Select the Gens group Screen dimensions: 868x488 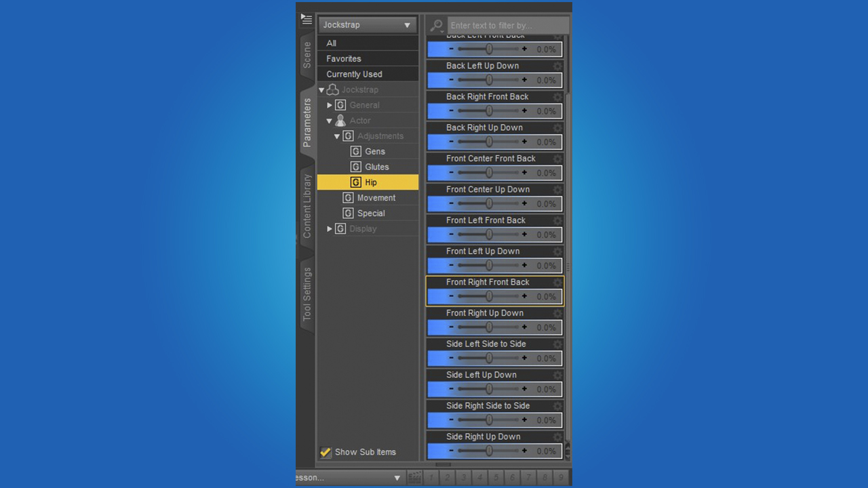point(375,151)
